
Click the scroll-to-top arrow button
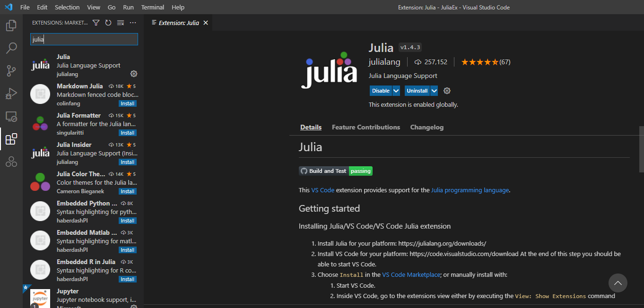(618, 283)
